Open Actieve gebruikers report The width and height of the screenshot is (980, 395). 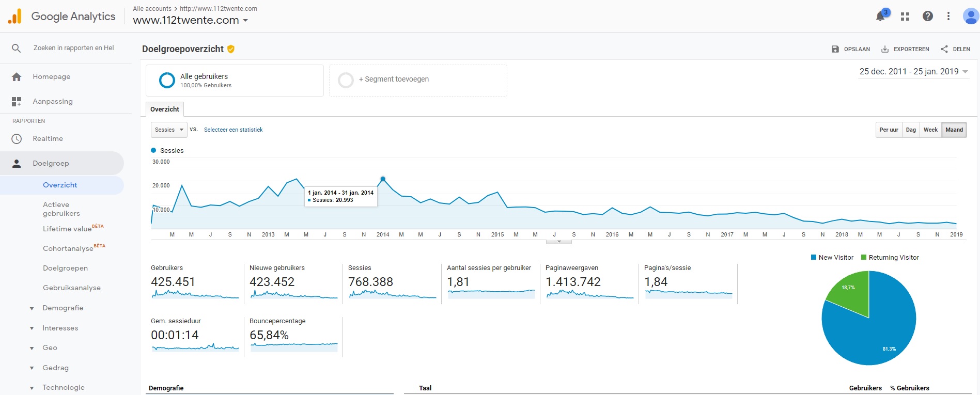61,209
